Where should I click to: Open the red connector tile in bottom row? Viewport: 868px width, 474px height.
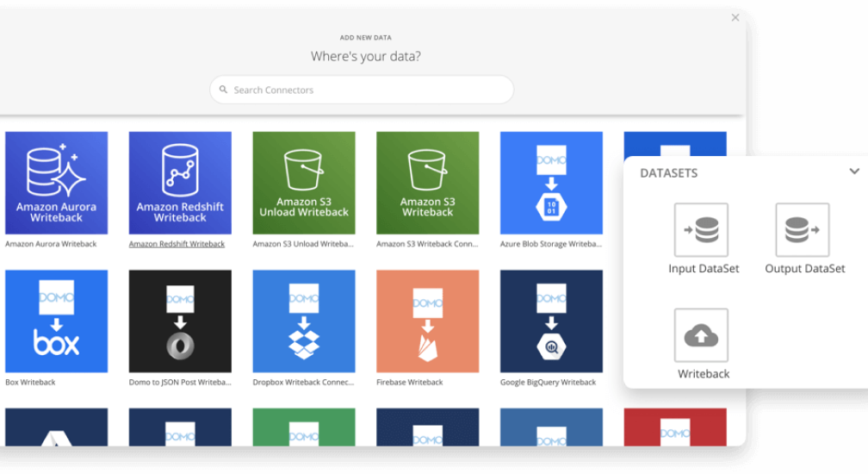coord(675,427)
